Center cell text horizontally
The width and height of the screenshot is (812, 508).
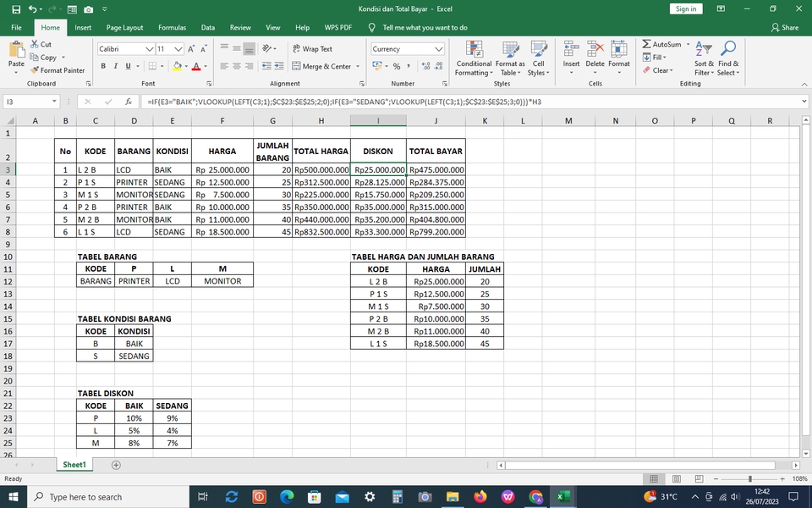237,66
